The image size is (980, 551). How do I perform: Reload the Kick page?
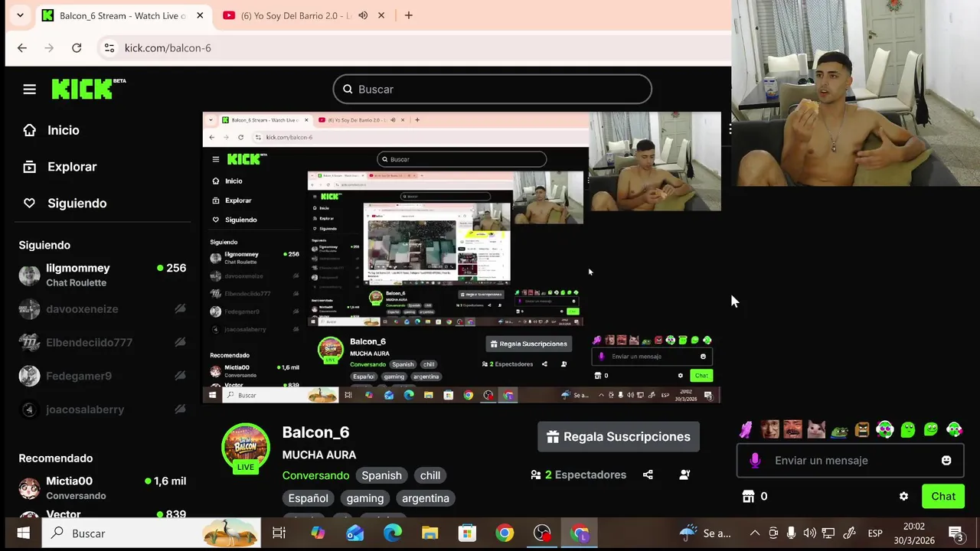(x=77, y=47)
